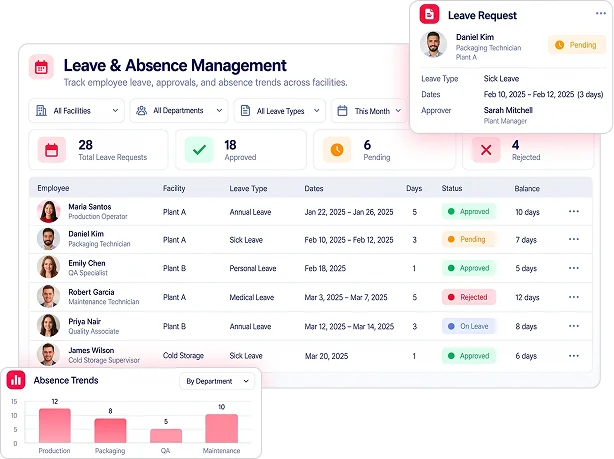
Task: Click the orange clock Pending stat icon
Action: 337,150
